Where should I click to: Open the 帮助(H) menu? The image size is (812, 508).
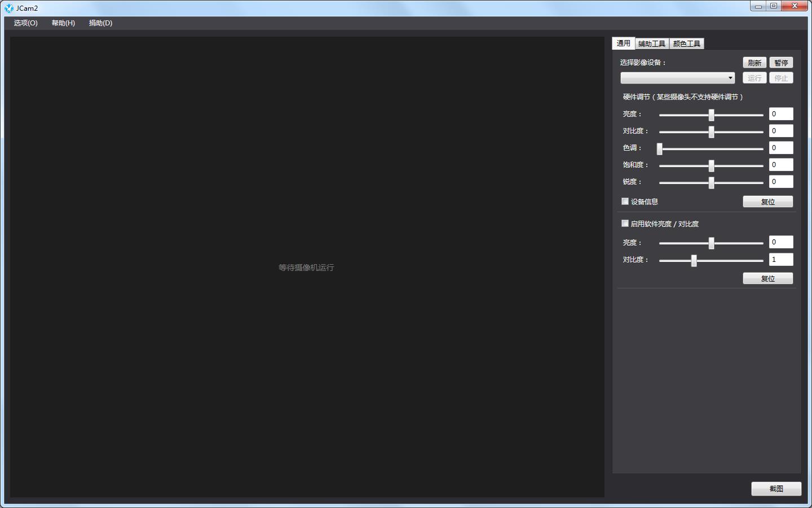[x=63, y=23]
